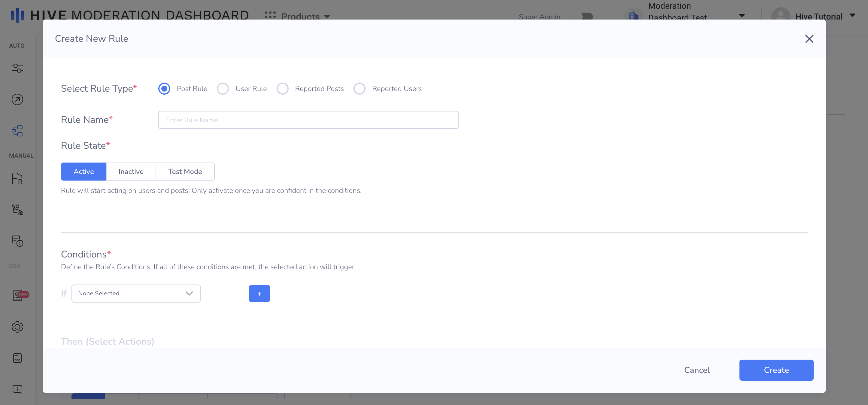Click the document alert icon in sidebar
Viewport: 868px width, 405px height.
coord(17,241)
